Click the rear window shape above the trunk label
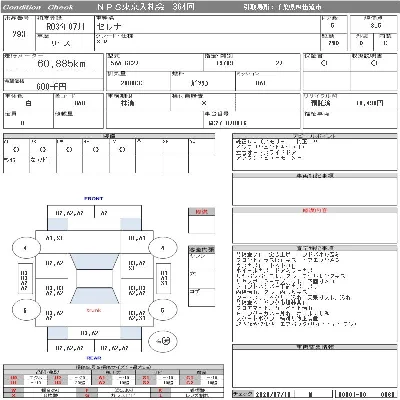Viewport: 400px width, 400px height. click(95, 295)
